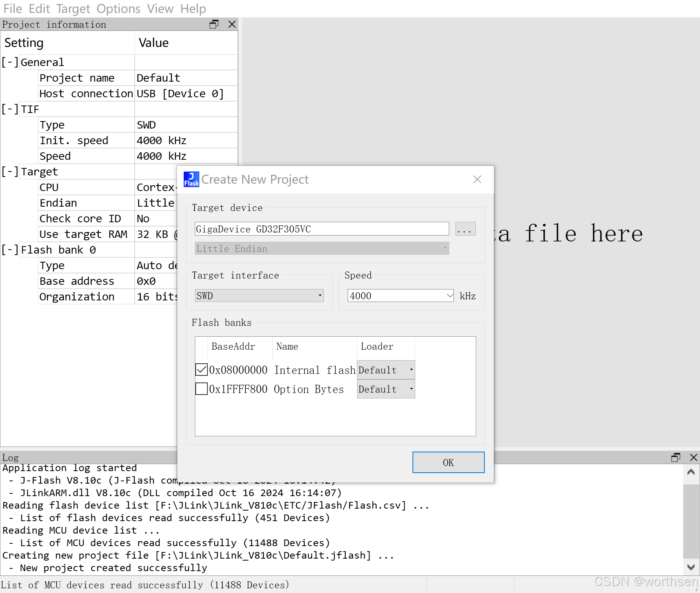Open the Edit menu
700x593 pixels.
point(39,9)
